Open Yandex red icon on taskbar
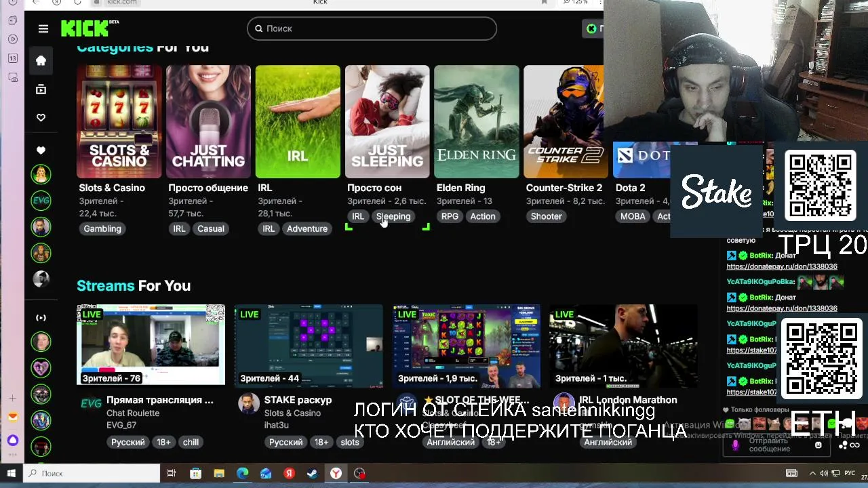Viewport: 868px width, 488px height. click(290, 473)
